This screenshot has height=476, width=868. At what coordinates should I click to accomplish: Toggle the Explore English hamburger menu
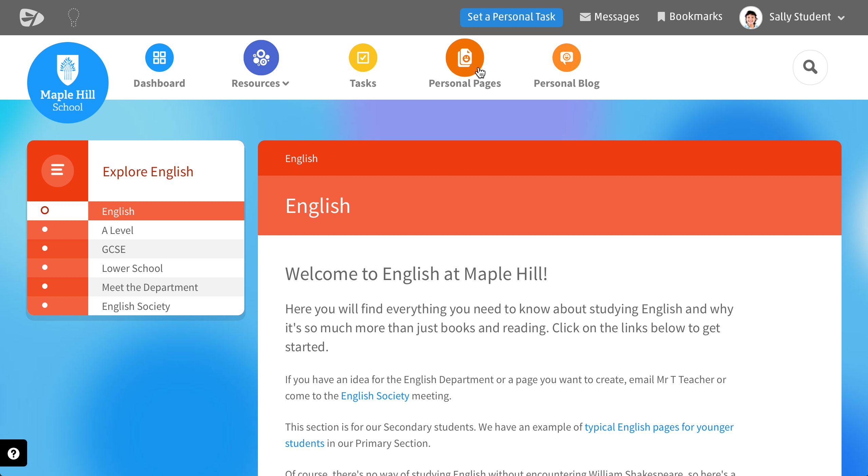[57, 171]
